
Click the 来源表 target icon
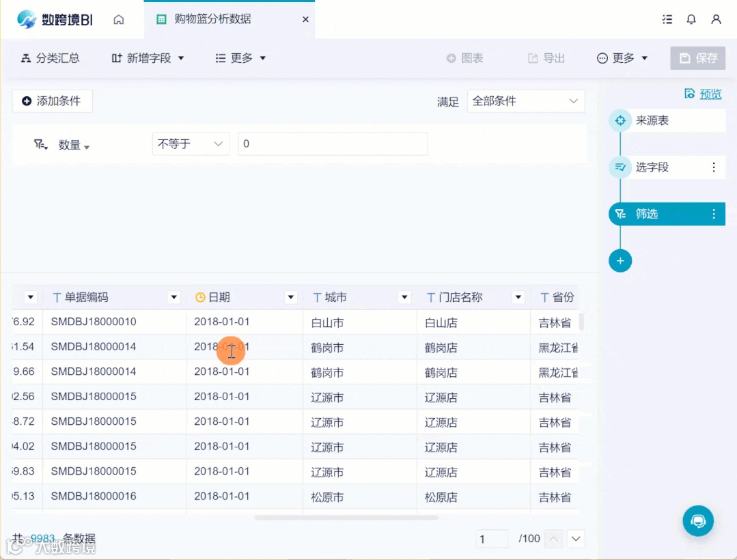tap(620, 120)
